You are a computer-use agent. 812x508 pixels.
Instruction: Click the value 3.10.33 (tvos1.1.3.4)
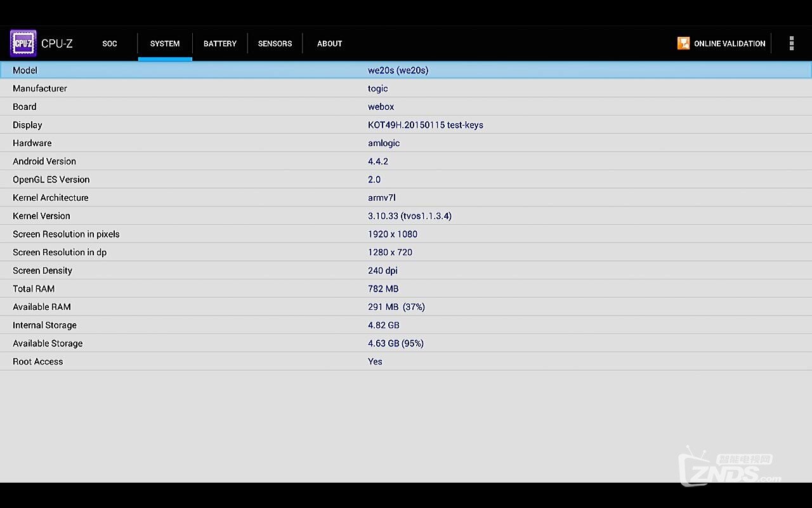point(410,216)
